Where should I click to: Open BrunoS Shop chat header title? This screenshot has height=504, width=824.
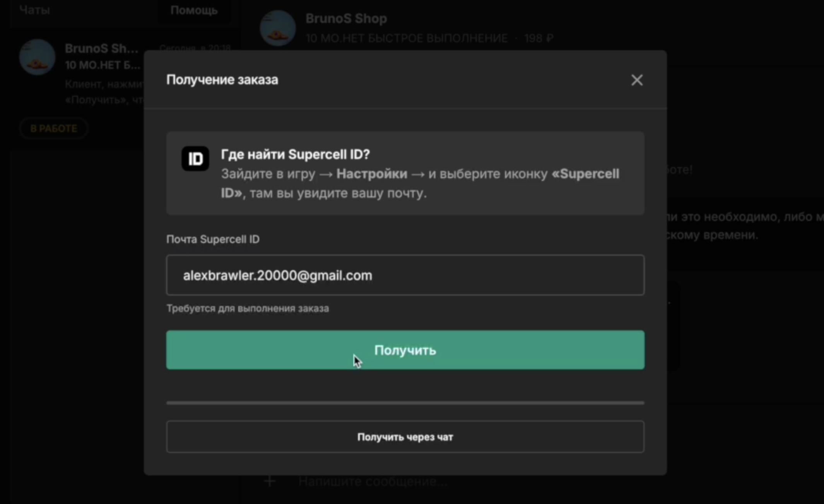[346, 18]
